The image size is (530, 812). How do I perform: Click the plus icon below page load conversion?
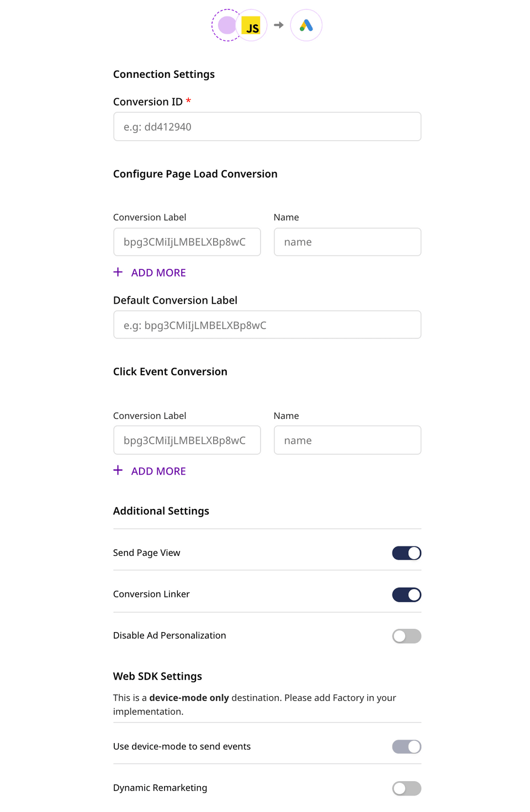point(118,272)
